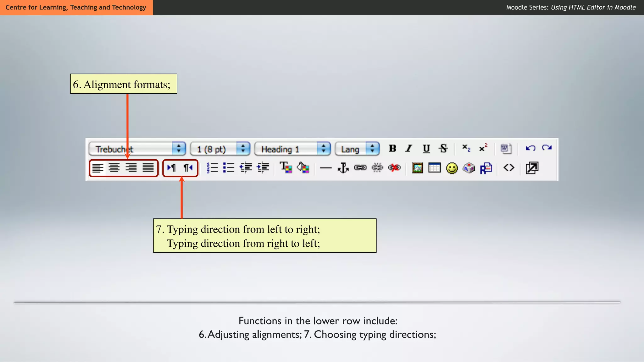Center align the text

[x=114, y=168]
